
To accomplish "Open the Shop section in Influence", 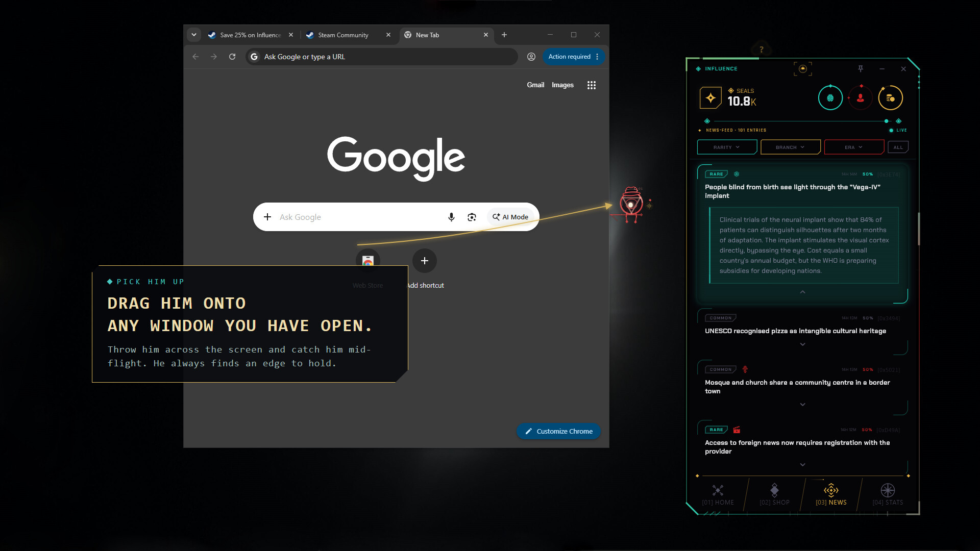I will 774,495.
